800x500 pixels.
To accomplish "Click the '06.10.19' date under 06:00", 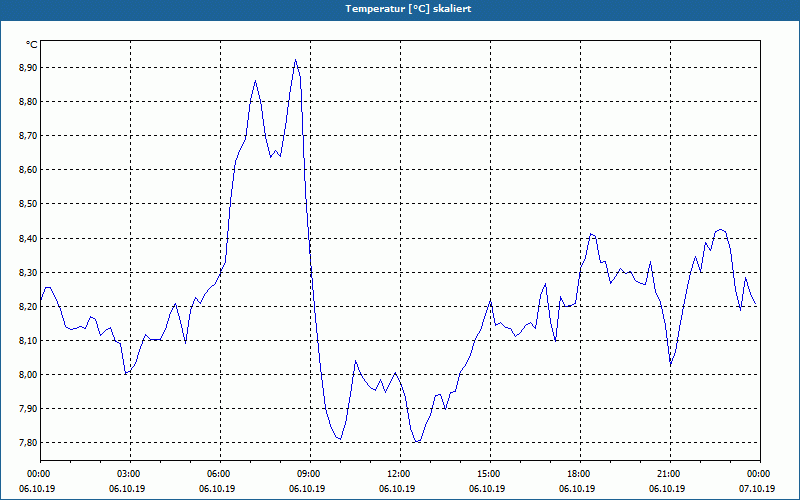I will (217, 489).
